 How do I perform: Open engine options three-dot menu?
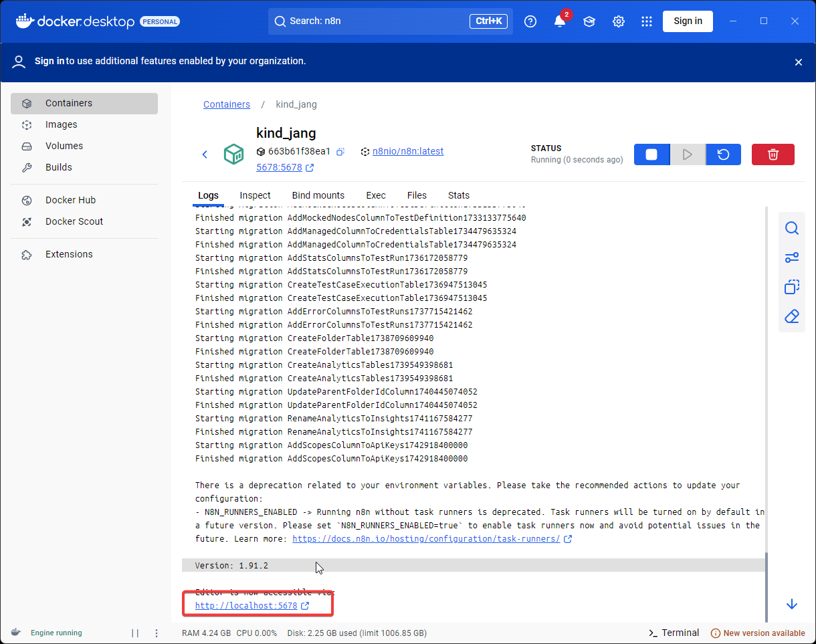click(157, 633)
